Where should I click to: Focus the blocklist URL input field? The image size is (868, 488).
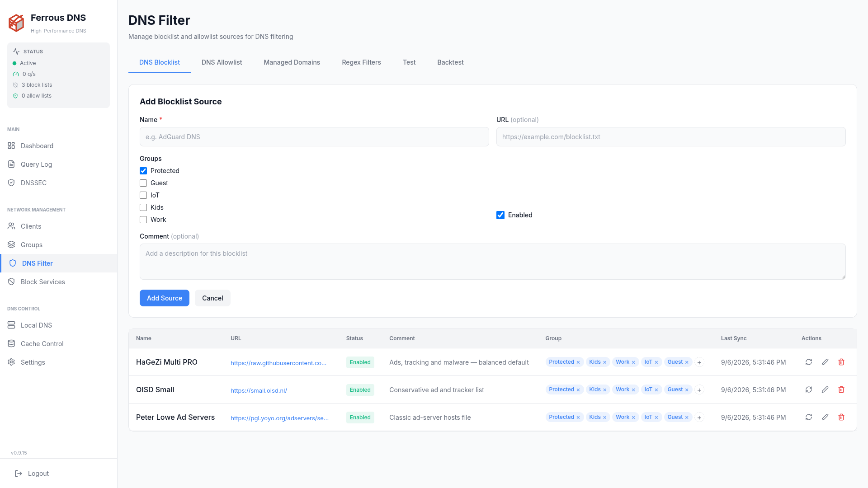(x=671, y=137)
